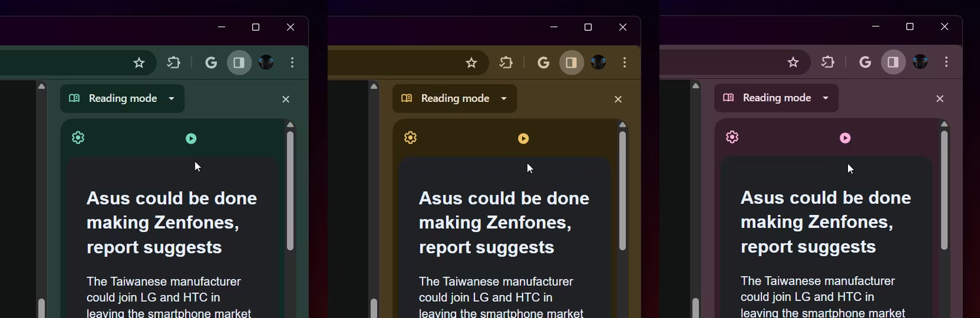Screen dimensions: 980x318
Task: Close the yellow Reading mode side panel
Action: pyautogui.click(x=618, y=99)
